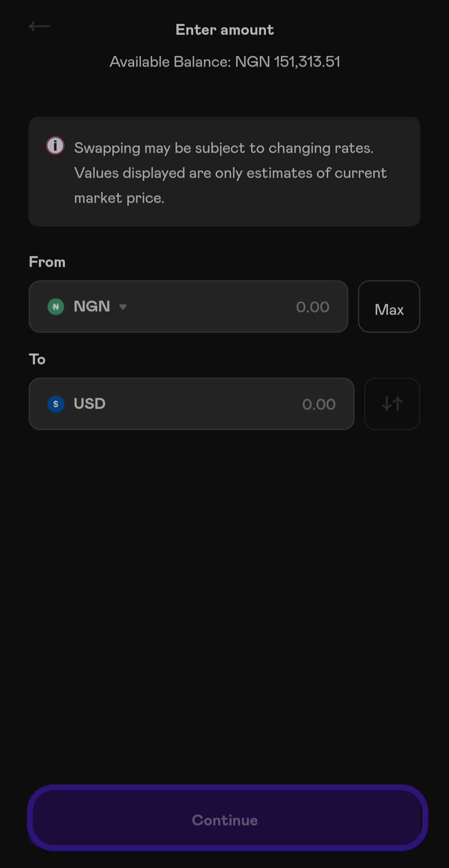
Task: Click the From field container box
Action: pyautogui.click(x=188, y=307)
